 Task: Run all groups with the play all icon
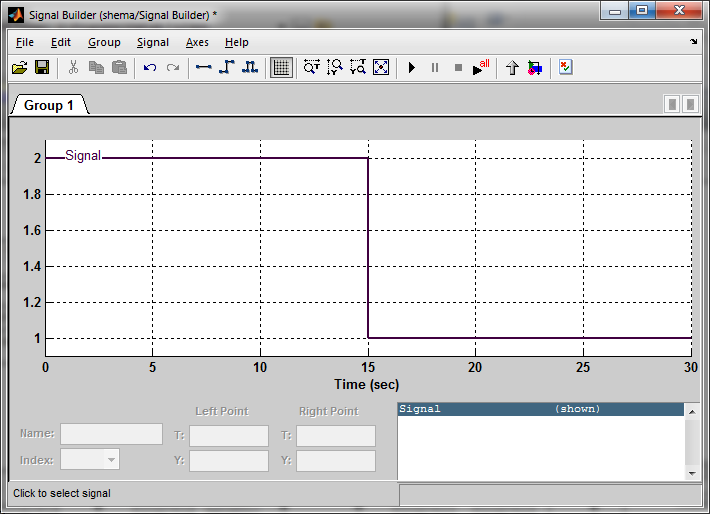(481, 67)
